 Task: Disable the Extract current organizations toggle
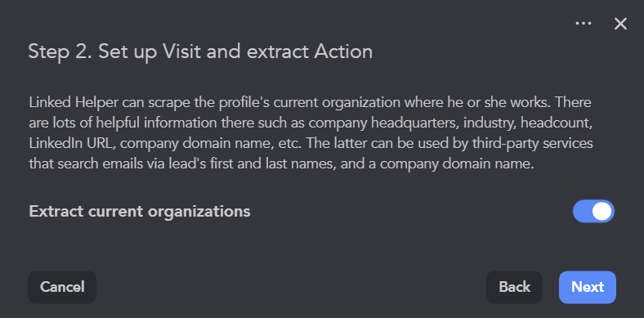pyautogui.click(x=593, y=211)
